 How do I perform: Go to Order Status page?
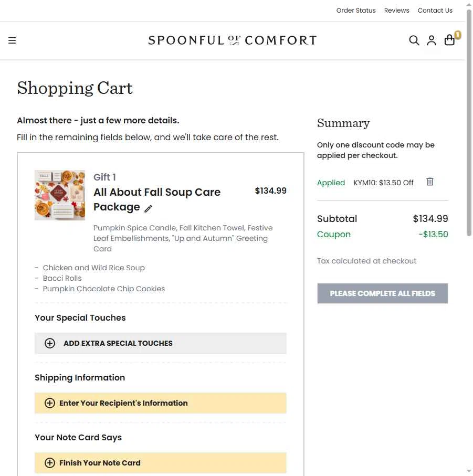pos(356,10)
